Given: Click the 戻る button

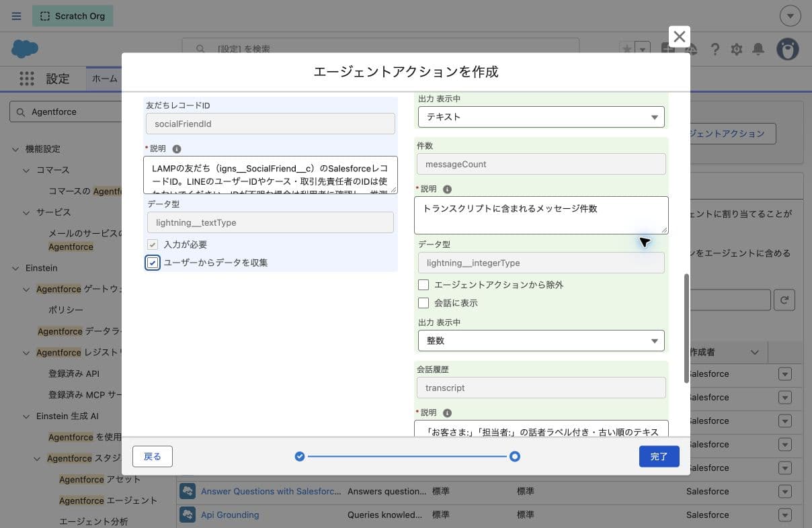Looking at the screenshot, I should [153, 456].
